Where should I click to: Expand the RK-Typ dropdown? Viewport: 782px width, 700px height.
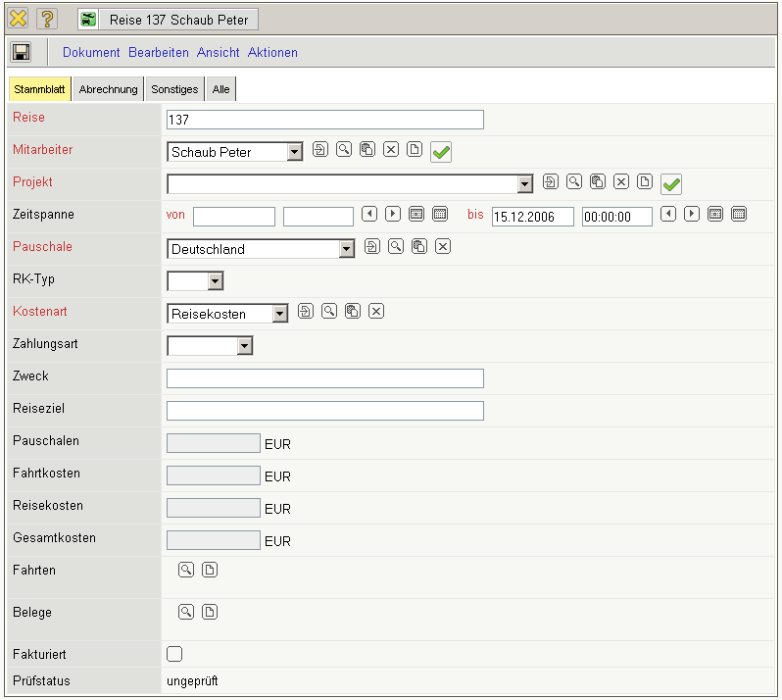click(216, 281)
